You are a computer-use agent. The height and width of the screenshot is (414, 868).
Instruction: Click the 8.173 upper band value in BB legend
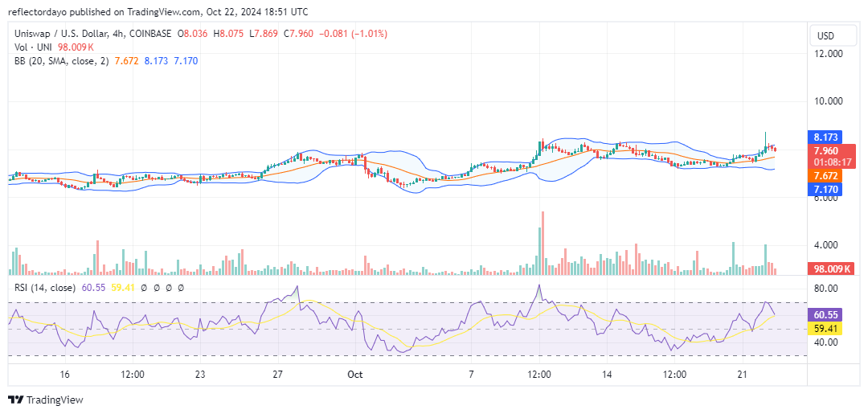[156, 60]
